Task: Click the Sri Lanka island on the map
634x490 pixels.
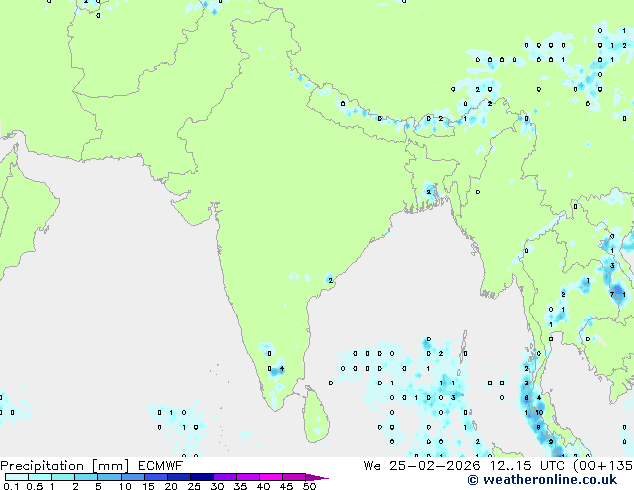Action: [x=316, y=416]
